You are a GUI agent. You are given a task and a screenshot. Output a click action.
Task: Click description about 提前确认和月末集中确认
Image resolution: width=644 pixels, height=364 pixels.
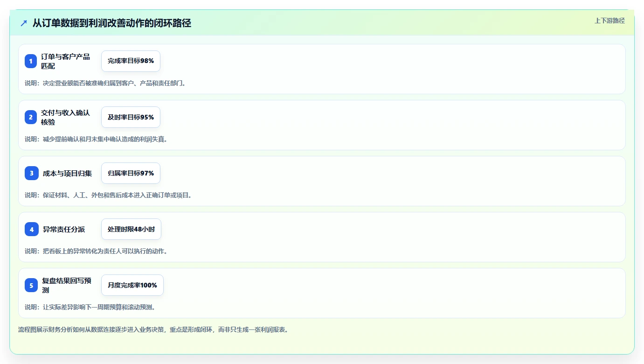[96, 139]
